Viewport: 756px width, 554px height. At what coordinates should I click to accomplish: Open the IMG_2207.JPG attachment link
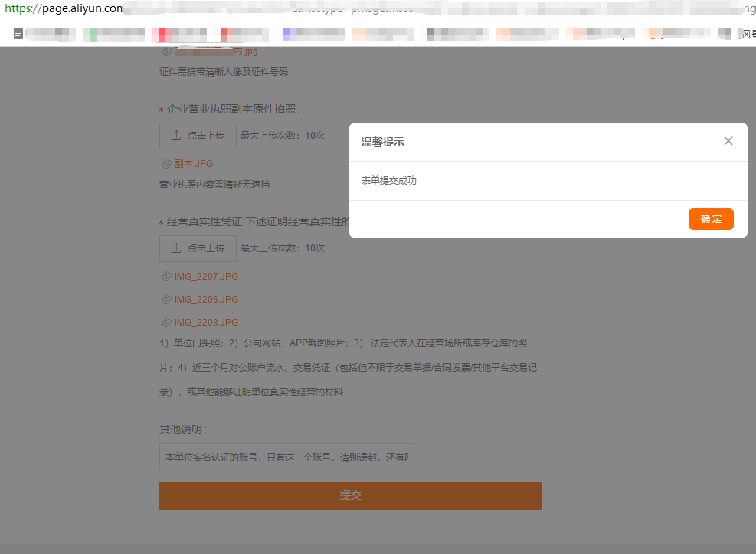point(206,277)
